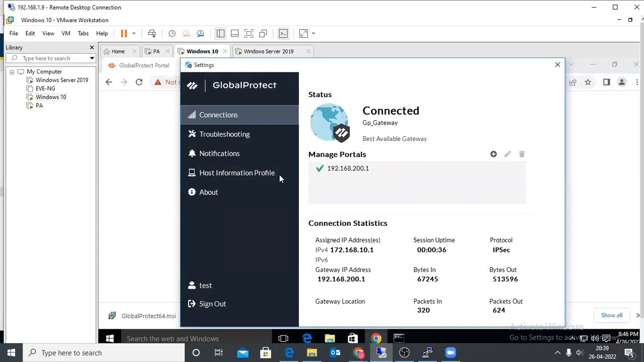The width and height of the screenshot is (644, 362).
Task: Click host Type here to search box
Action: tap(104, 353)
